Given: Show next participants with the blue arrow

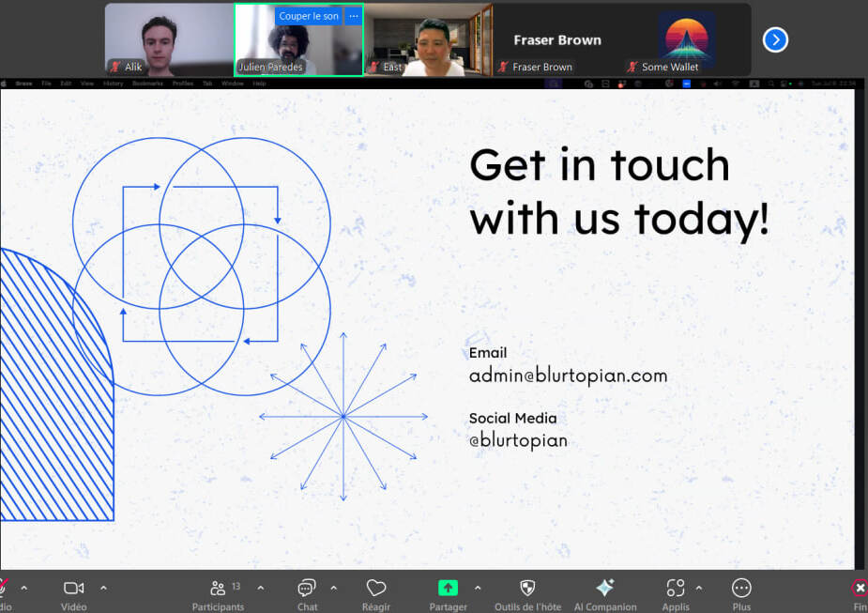Looking at the screenshot, I should (x=775, y=39).
